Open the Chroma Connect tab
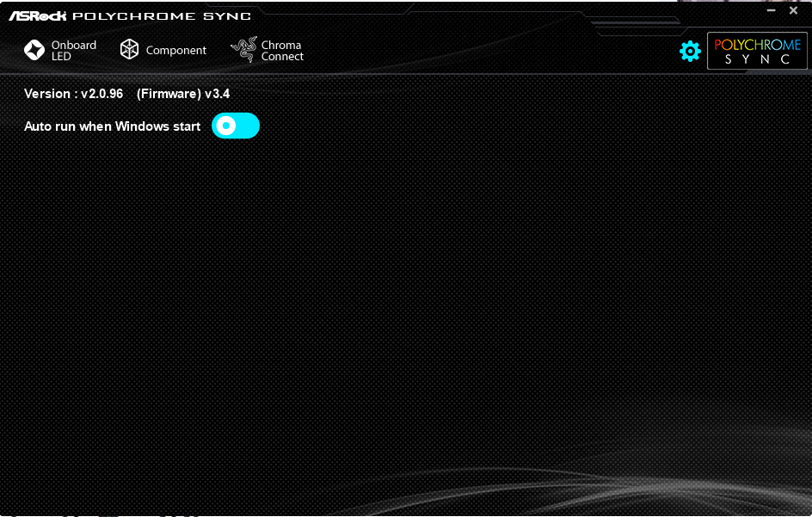 pyautogui.click(x=268, y=50)
